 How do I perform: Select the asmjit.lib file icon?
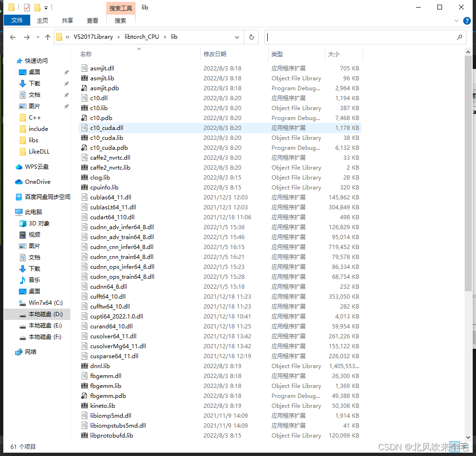click(x=85, y=78)
